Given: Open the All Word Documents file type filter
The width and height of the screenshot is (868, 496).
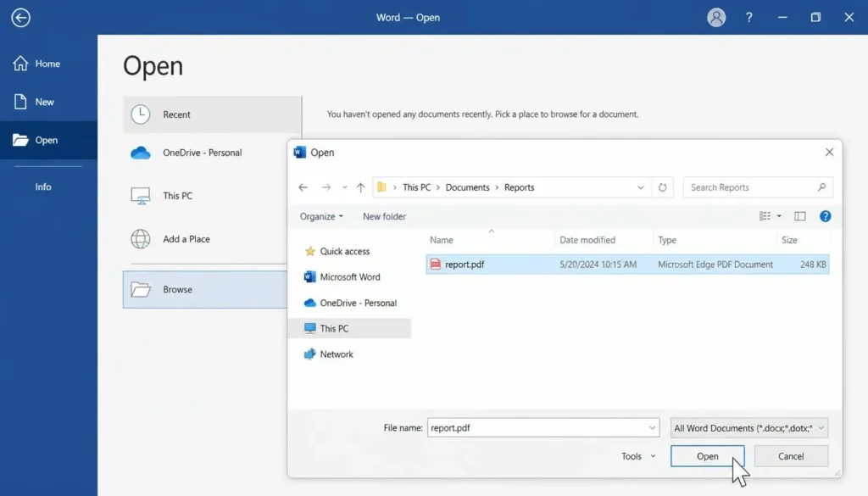Looking at the screenshot, I should (749, 428).
